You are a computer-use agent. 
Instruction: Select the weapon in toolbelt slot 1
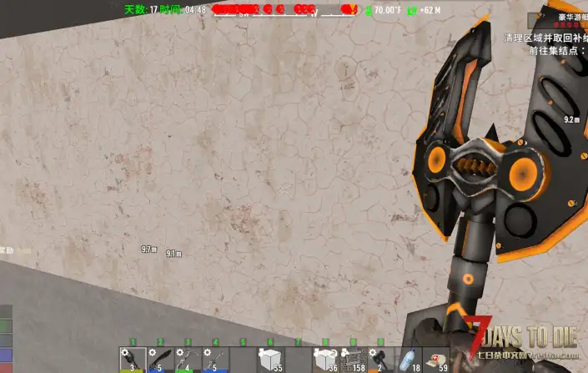[133, 360]
